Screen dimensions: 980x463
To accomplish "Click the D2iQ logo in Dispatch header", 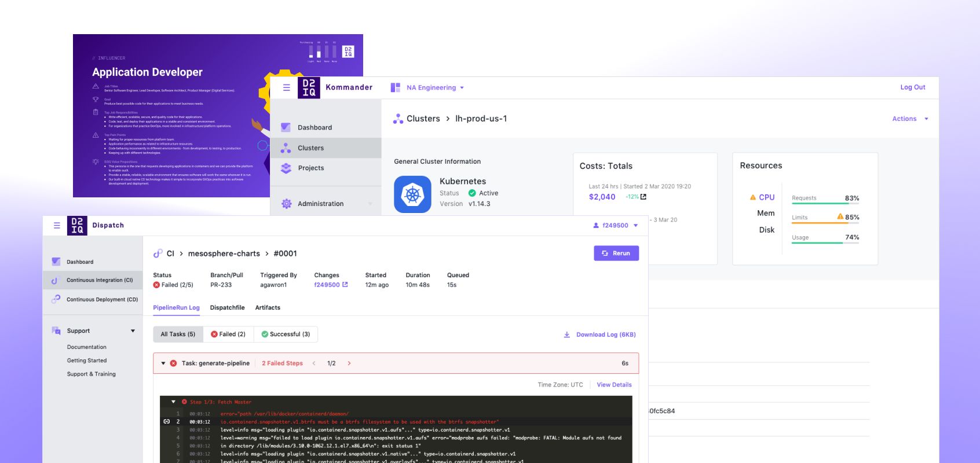I will click(x=77, y=226).
